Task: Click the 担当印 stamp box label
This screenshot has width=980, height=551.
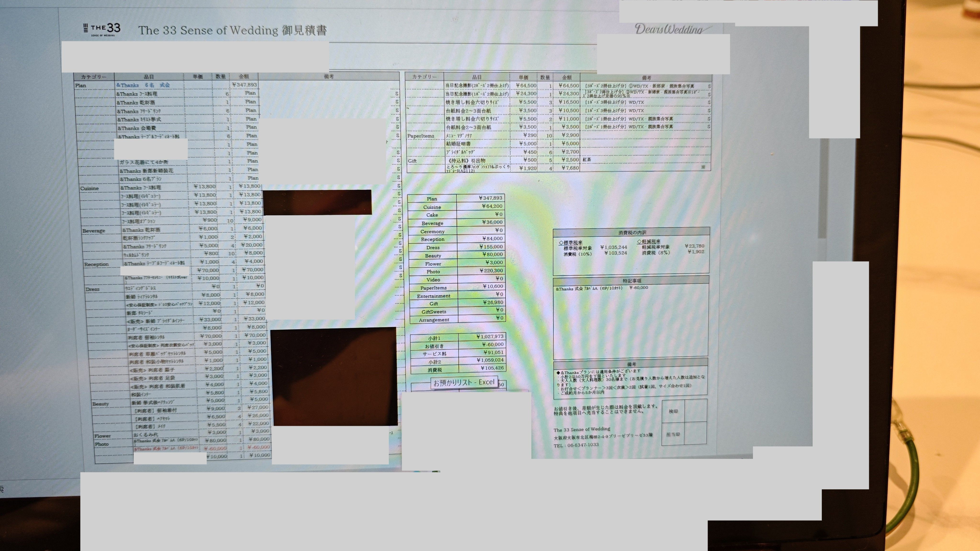Action: [673, 434]
